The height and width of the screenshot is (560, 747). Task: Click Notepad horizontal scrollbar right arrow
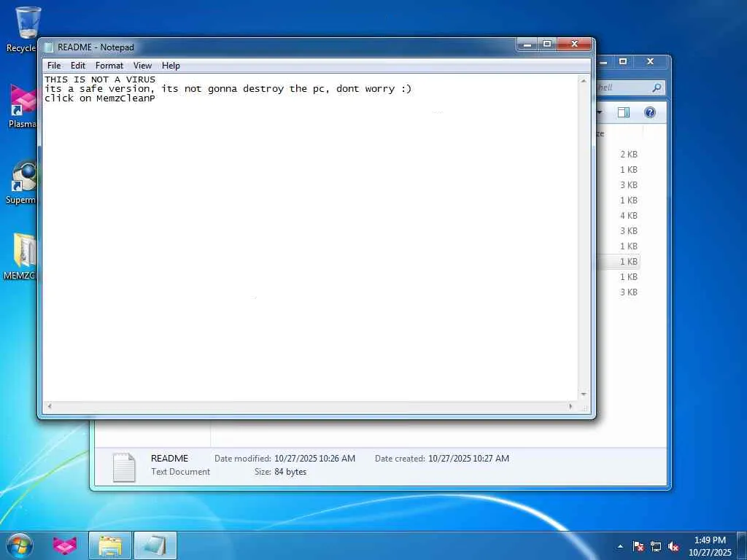coord(570,406)
